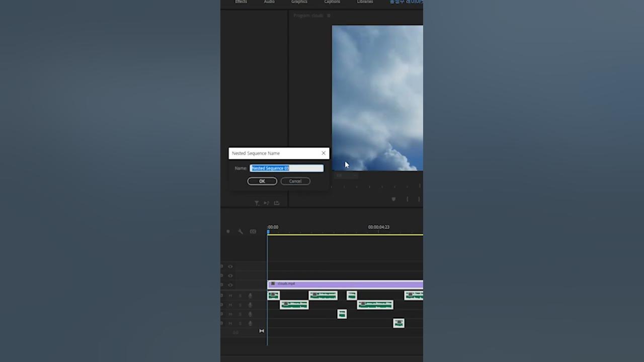Close the Nested Sequence Name dialog
The height and width of the screenshot is (362, 644).
324,153
